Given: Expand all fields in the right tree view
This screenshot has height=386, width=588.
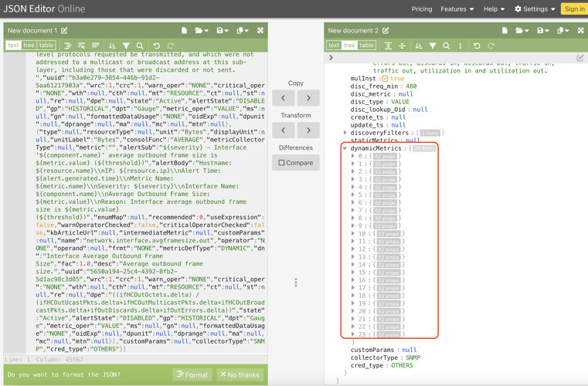Looking at the screenshot, I should [388, 46].
